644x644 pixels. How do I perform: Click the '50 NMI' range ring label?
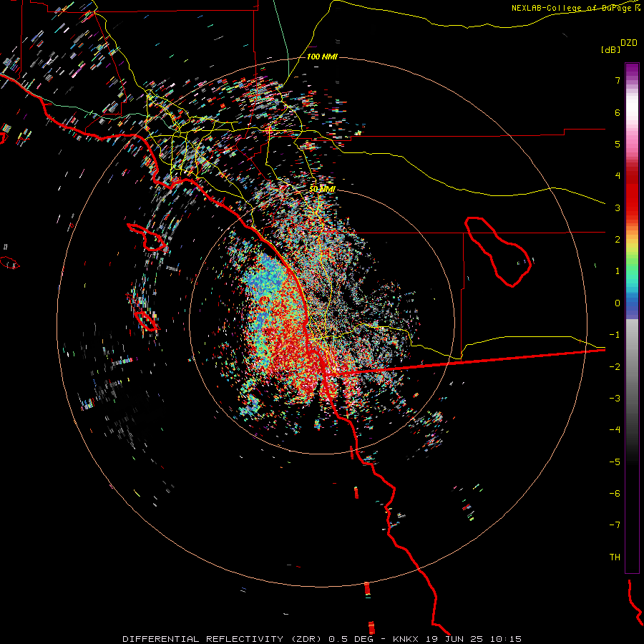(323, 189)
